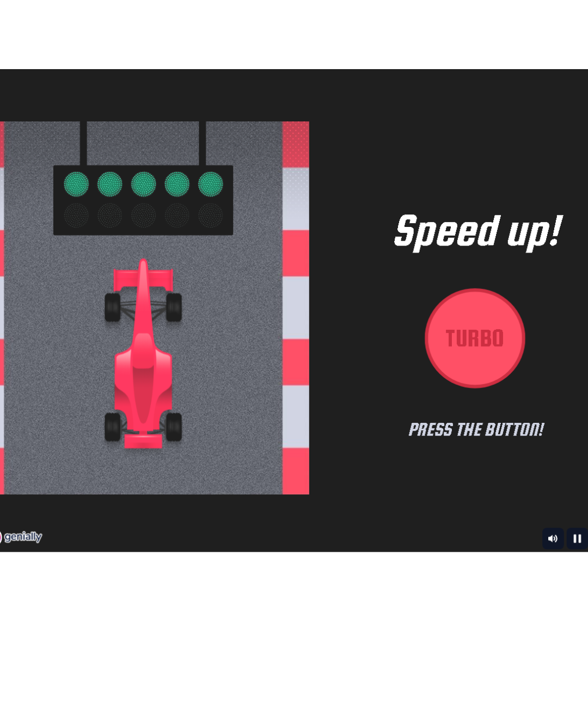Open the Genially logo link

[x=21, y=537]
